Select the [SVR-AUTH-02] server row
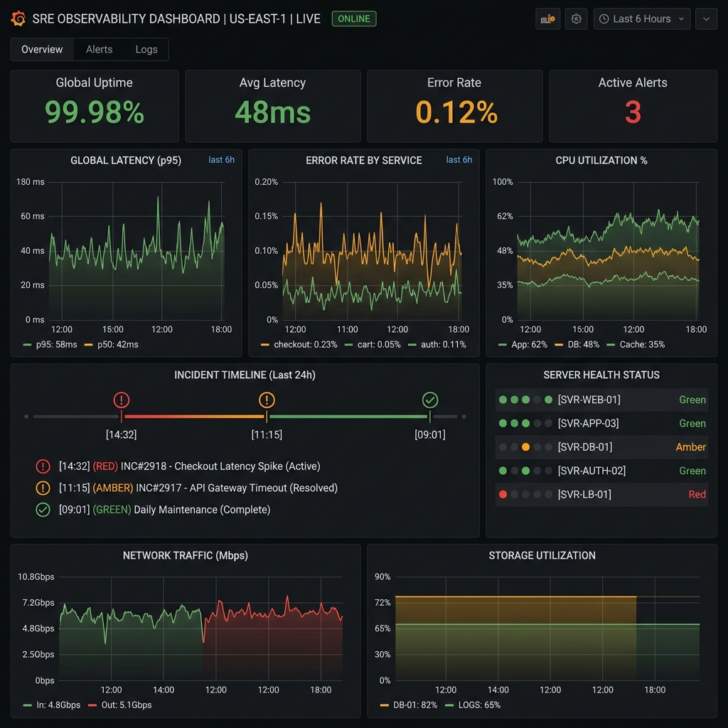 [601, 471]
